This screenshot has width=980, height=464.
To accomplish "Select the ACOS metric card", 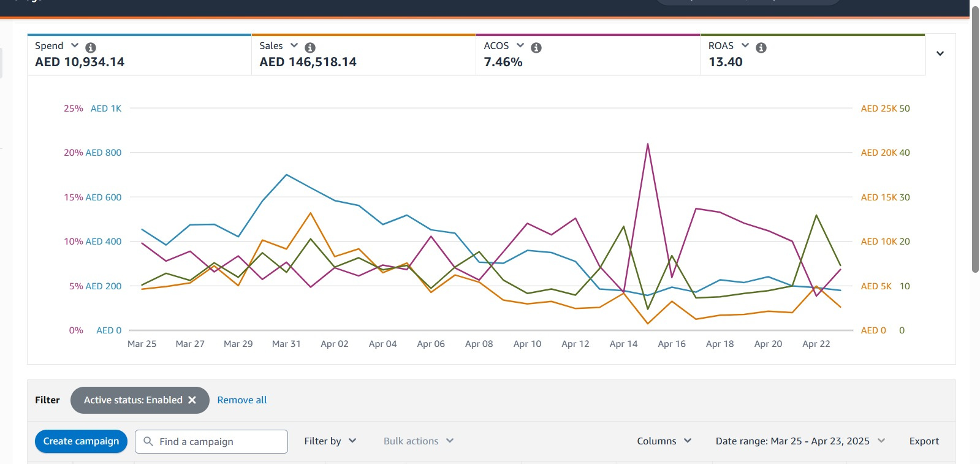I will click(x=588, y=55).
